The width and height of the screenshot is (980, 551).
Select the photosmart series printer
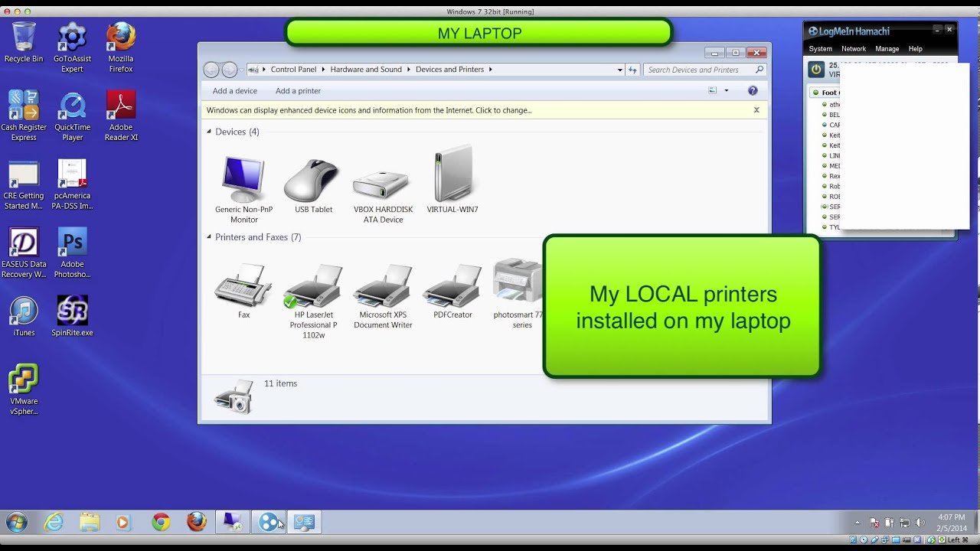518,293
